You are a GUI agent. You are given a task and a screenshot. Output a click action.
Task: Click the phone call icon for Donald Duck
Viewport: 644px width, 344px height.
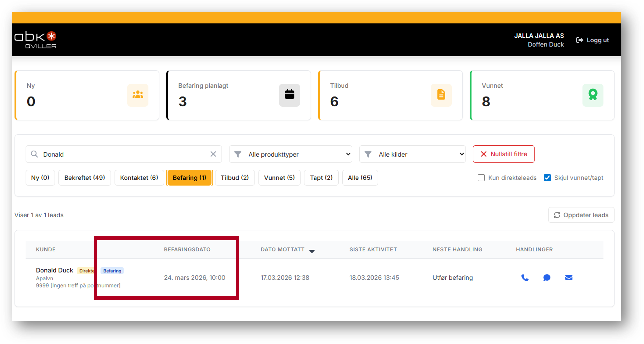pyautogui.click(x=525, y=278)
